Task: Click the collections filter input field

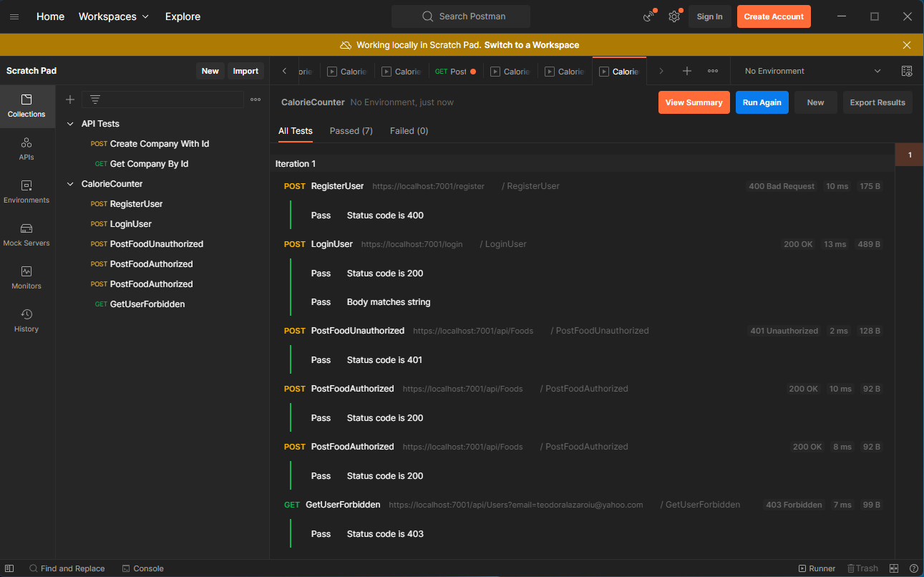Action: click(x=162, y=100)
